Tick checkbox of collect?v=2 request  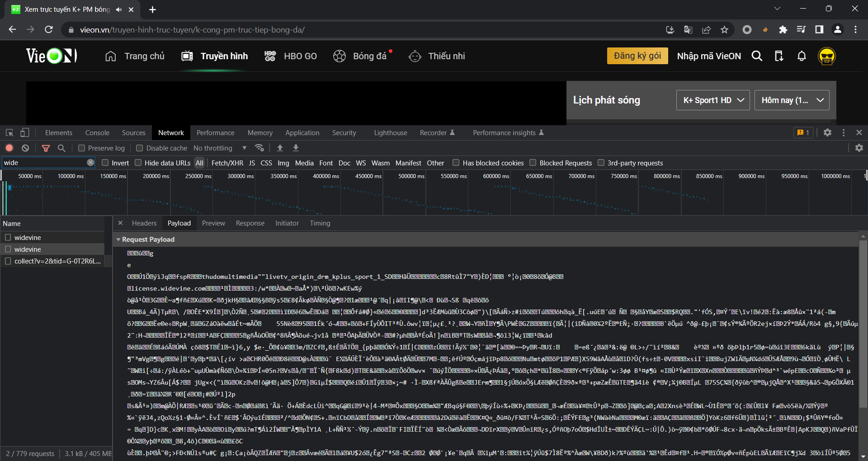[x=8, y=261]
